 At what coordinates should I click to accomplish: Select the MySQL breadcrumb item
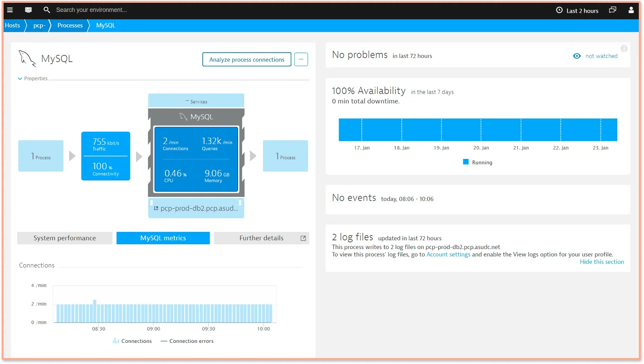105,26
